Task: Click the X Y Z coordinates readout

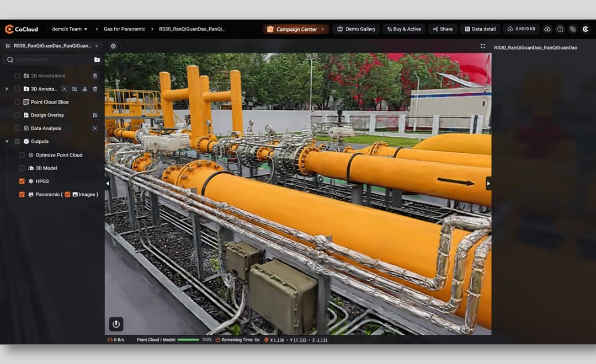Action: tap(296, 340)
